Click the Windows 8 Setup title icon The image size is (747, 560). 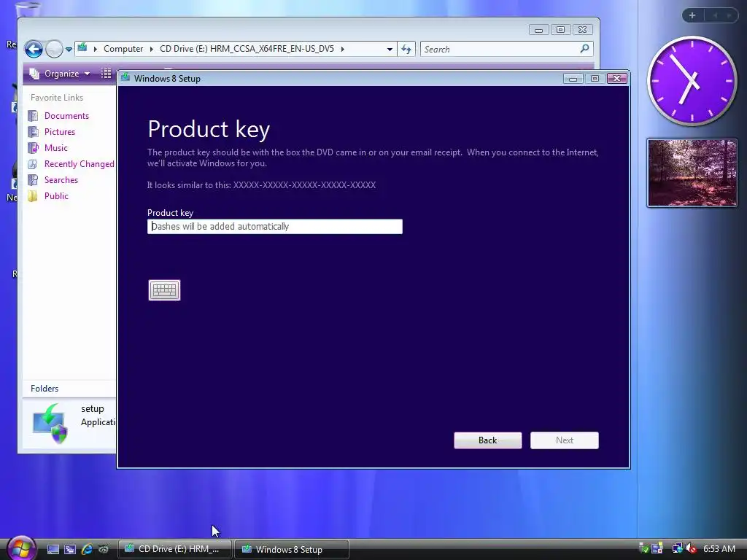click(x=125, y=77)
